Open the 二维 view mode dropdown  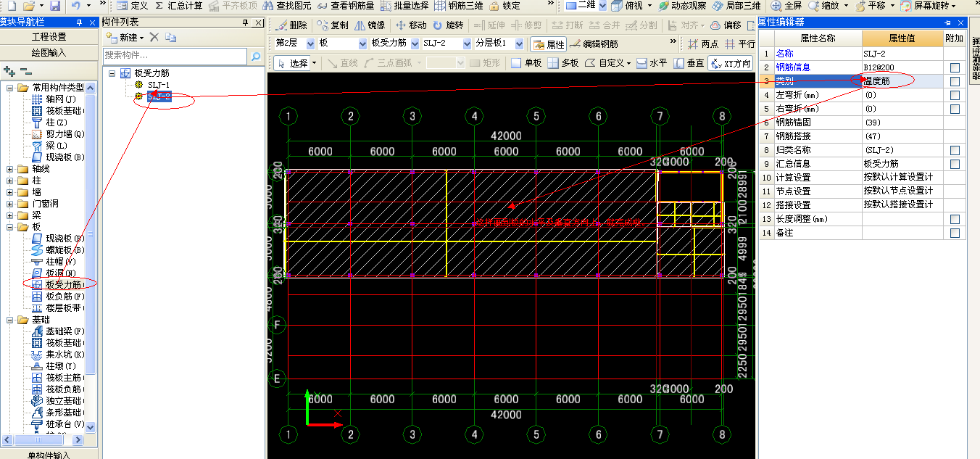[x=601, y=6]
